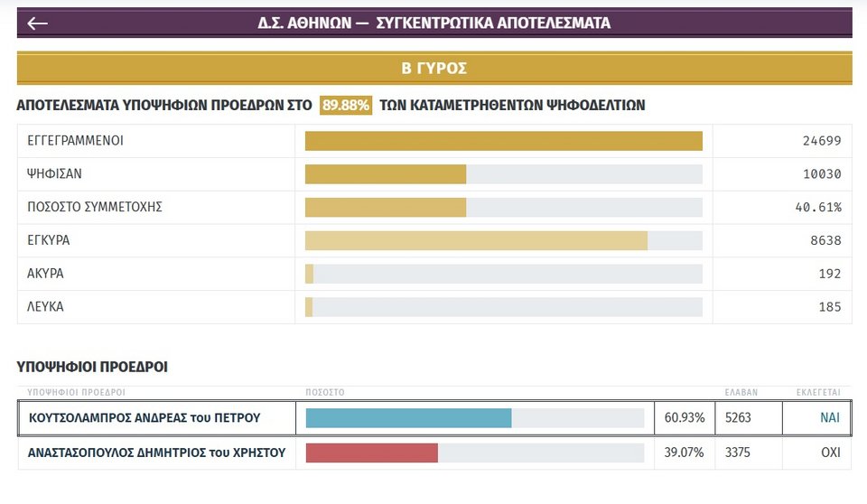Click the ΝΑΙ elected indicator

829,418
